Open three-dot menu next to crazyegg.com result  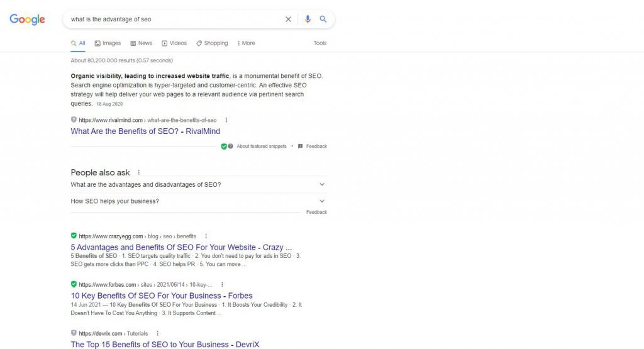pyautogui.click(x=206, y=236)
